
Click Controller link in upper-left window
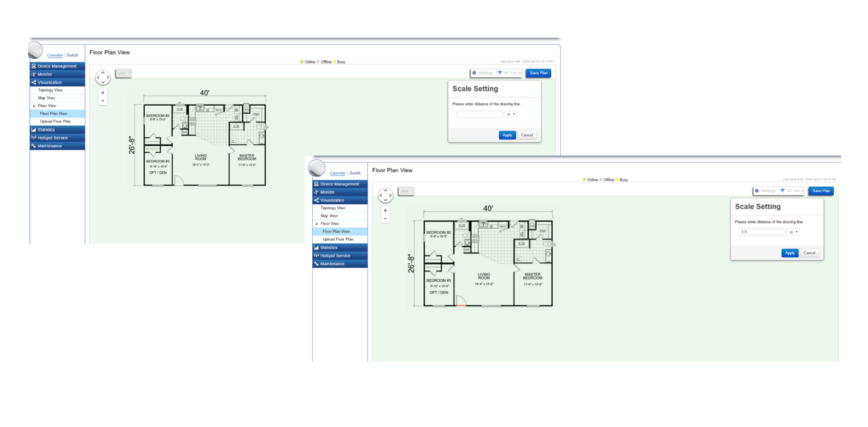click(55, 55)
